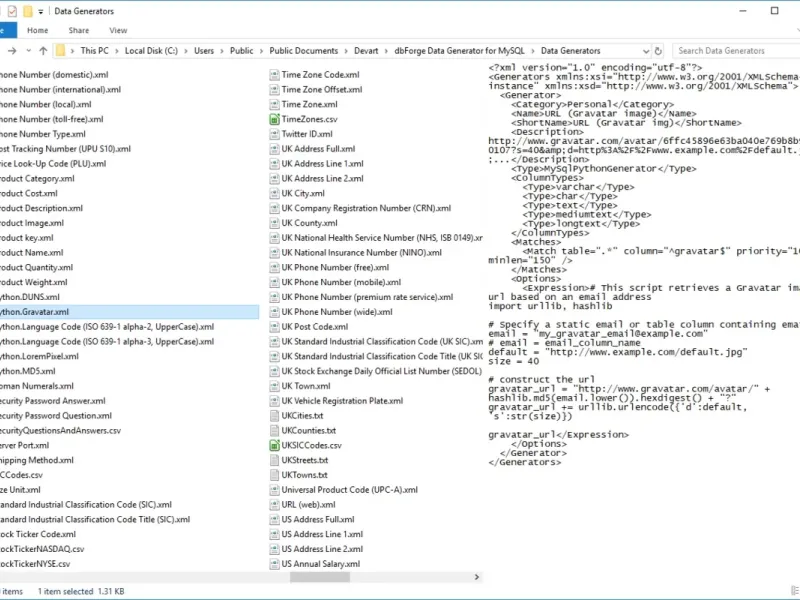Image resolution: width=800 pixels, height=600 pixels.
Task: Switch to the View ribbon tab
Action: pyautogui.click(x=118, y=30)
